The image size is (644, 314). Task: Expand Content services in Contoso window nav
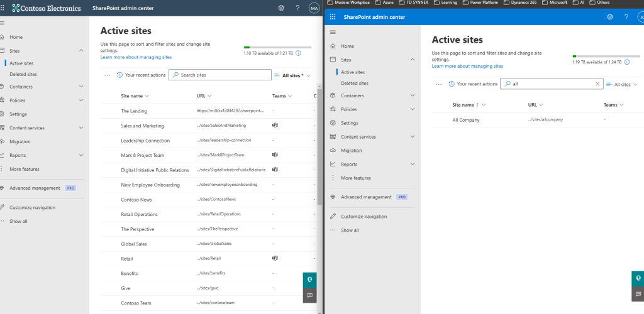[81, 127]
